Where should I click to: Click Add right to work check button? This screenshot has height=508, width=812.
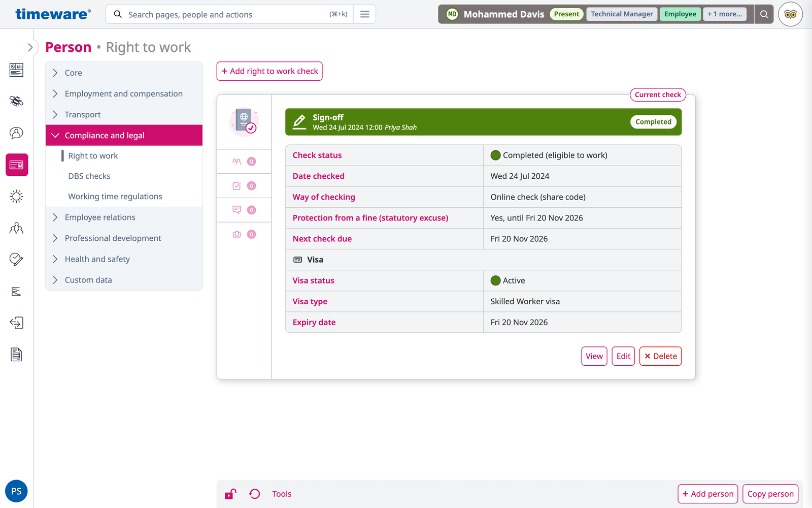269,71
